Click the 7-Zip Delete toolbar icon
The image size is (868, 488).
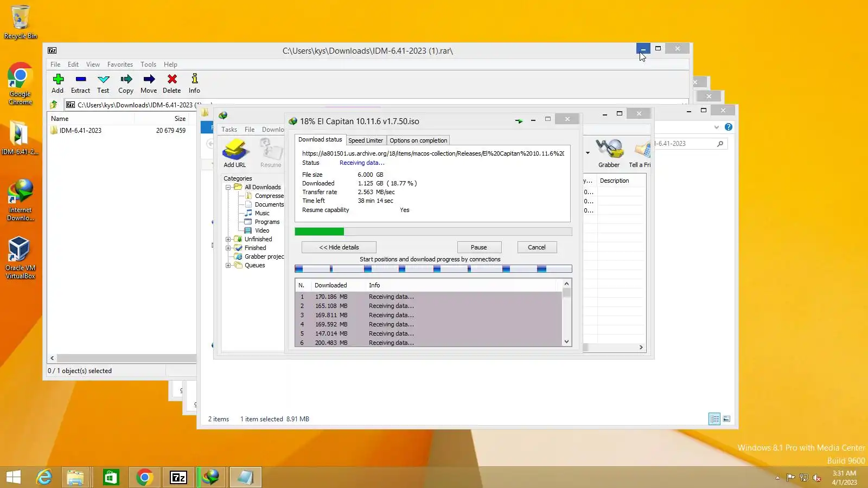pyautogui.click(x=172, y=79)
